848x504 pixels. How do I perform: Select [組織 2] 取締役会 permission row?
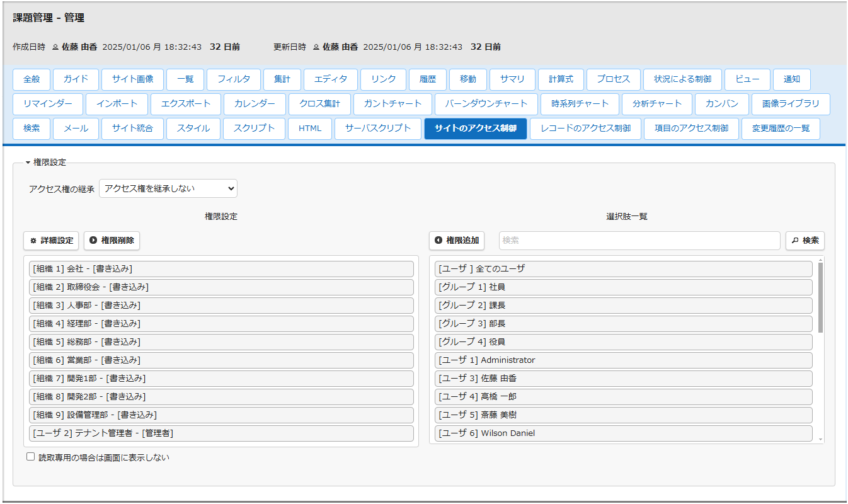tap(221, 287)
